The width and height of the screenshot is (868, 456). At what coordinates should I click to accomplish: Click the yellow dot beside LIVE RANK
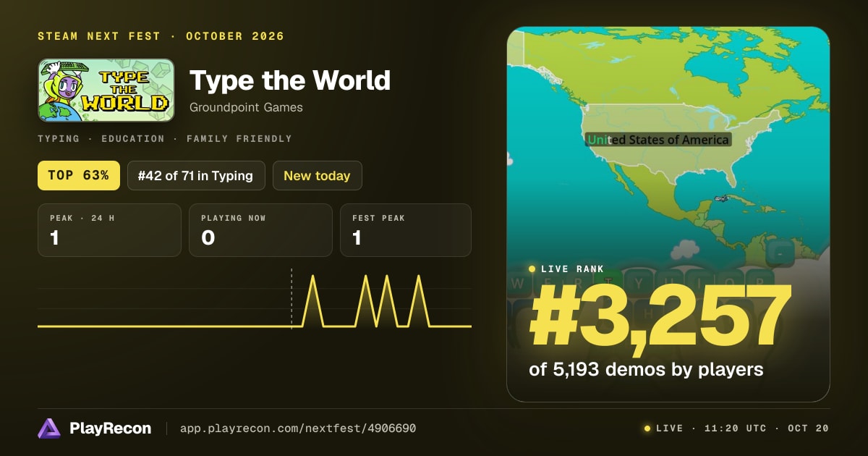(532, 269)
